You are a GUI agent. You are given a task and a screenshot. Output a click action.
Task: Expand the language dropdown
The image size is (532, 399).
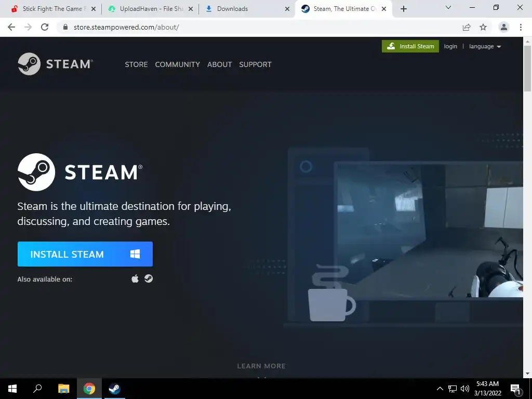coord(485,46)
